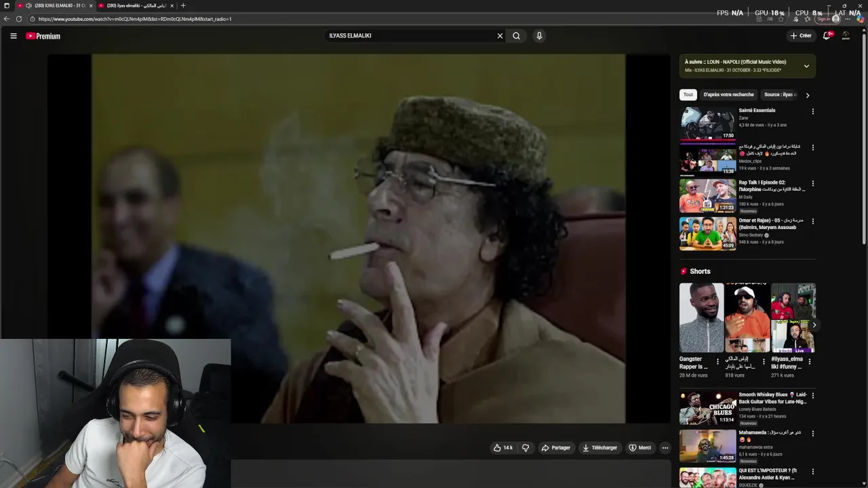
Task: Open the Zane channel name
Action: [x=743, y=118]
